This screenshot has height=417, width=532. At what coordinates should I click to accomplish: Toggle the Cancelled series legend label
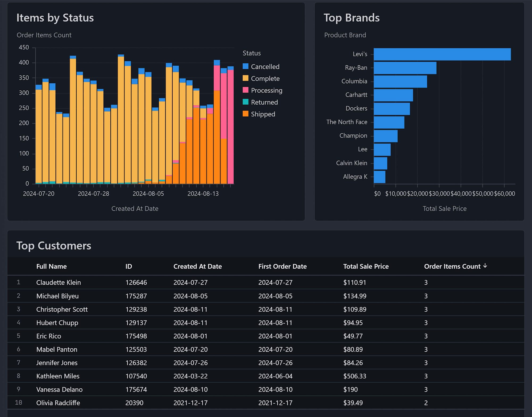click(x=265, y=66)
